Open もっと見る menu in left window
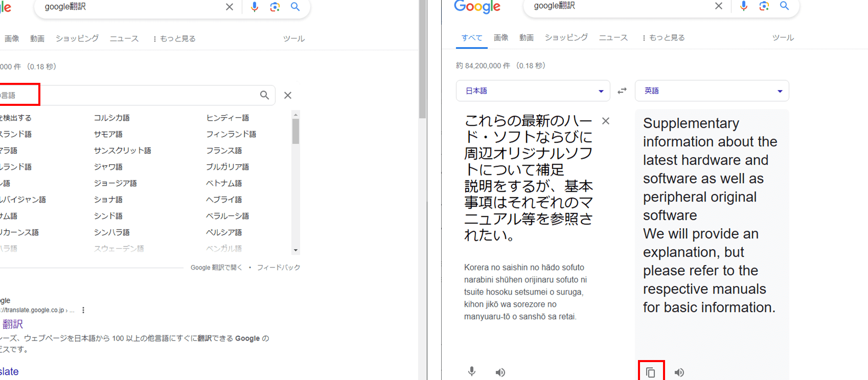The width and height of the screenshot is (868, 380). point(174,38)
